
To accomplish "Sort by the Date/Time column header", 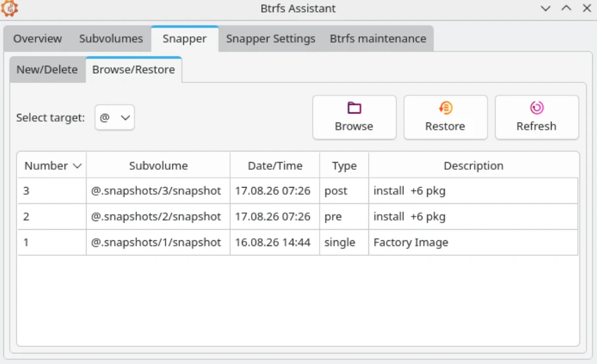I will 275,165.
